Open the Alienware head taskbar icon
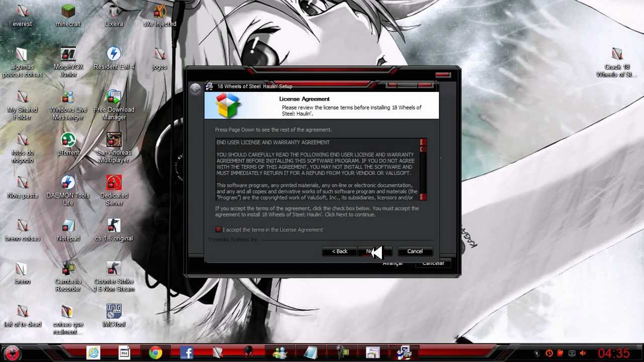 point(249,353)
